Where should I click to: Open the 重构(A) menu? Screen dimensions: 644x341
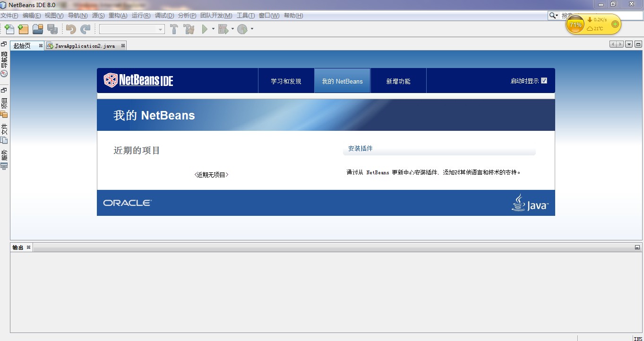pos(118,16)
